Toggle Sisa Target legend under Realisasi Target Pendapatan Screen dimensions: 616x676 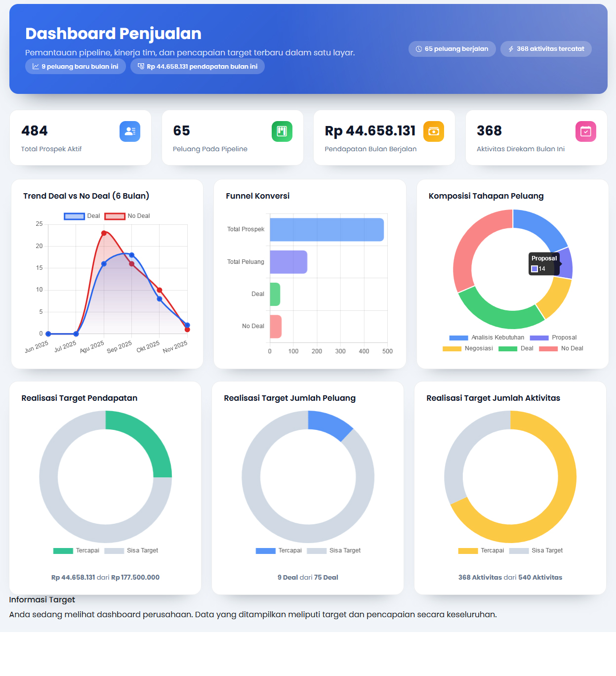pos(131,550)
